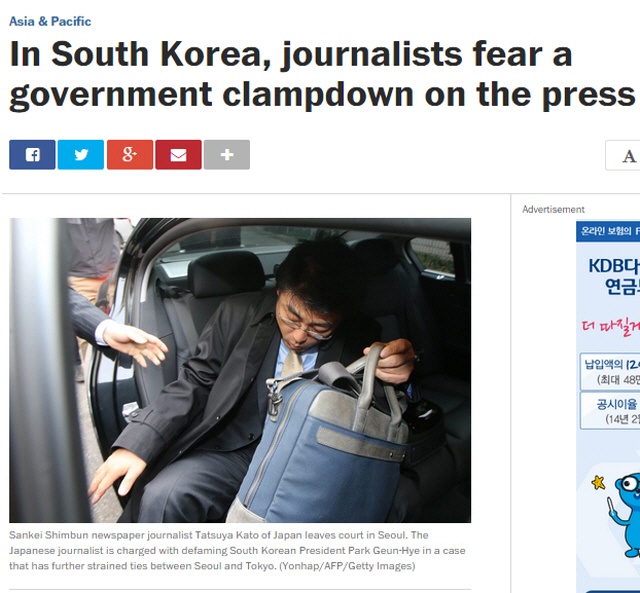Select the photo caption text
The height and width of the screenshot is (593, 640).
tap(237, 551)
